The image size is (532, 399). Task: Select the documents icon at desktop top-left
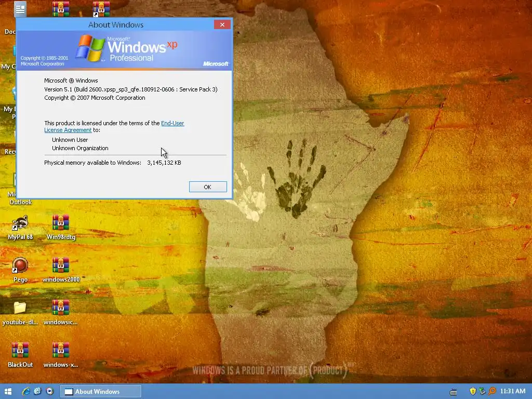coord(20,9)
